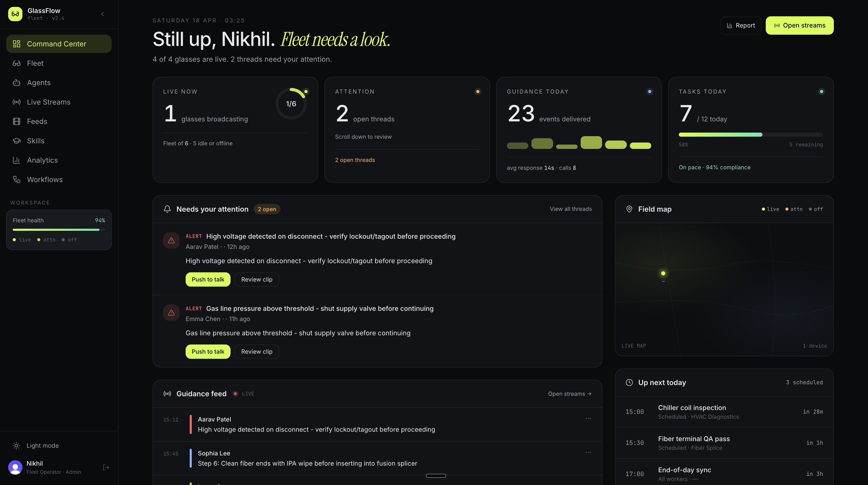Click the Tasks Today progress bar
The width and height of the screenshot is (868, 485).
click(x=751, y=135)
